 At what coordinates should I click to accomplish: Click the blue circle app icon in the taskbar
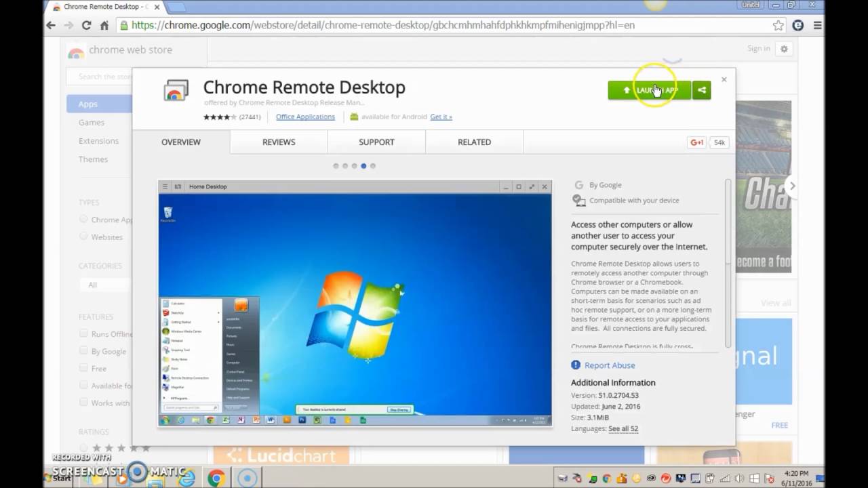(248, 479)
